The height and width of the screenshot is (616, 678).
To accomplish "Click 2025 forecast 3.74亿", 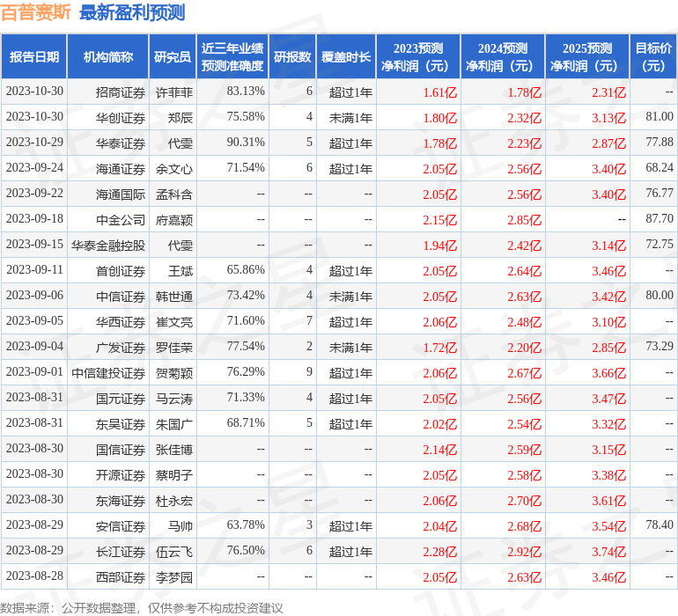I will click(x=608, y=552).
